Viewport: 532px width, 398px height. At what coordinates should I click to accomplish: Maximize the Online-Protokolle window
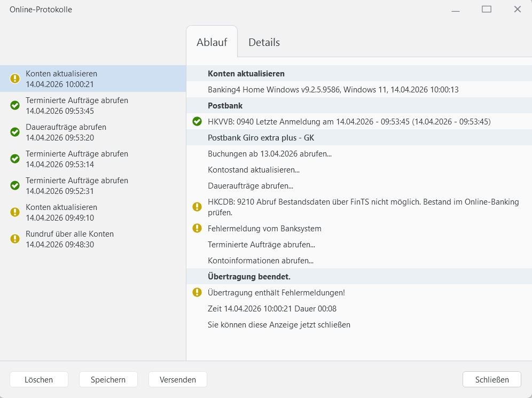point(486,9)
